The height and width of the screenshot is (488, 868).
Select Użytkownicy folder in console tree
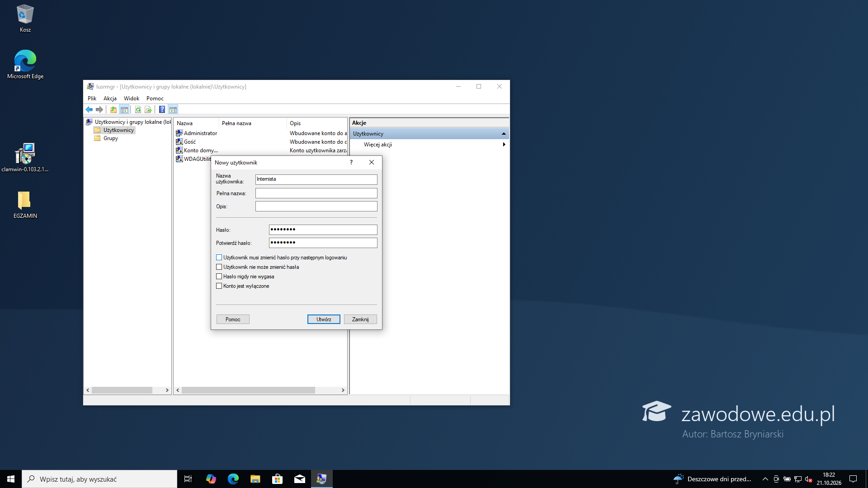point(114,130)
